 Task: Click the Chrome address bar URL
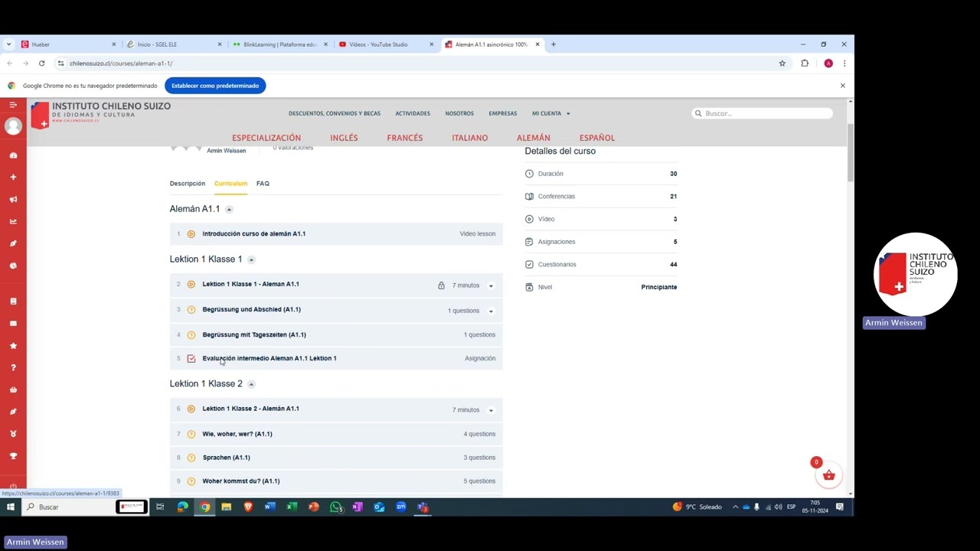pyautogui.click(x=121, y=64)
